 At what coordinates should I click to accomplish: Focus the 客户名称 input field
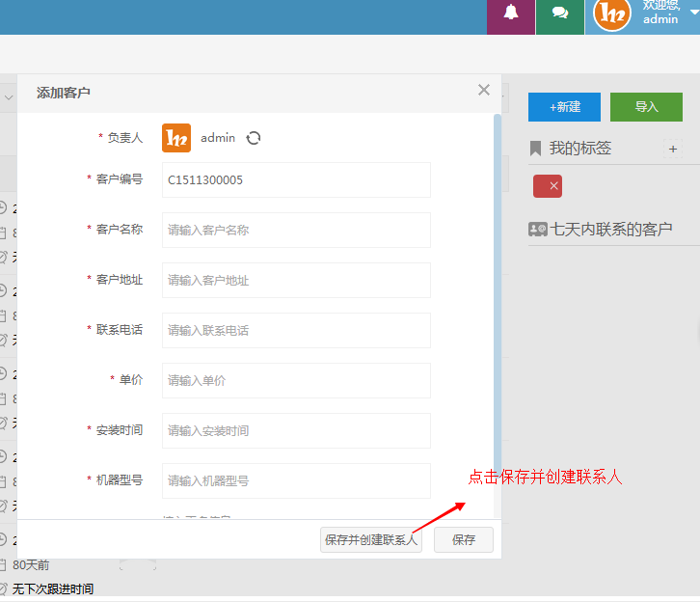pos(296,231)
